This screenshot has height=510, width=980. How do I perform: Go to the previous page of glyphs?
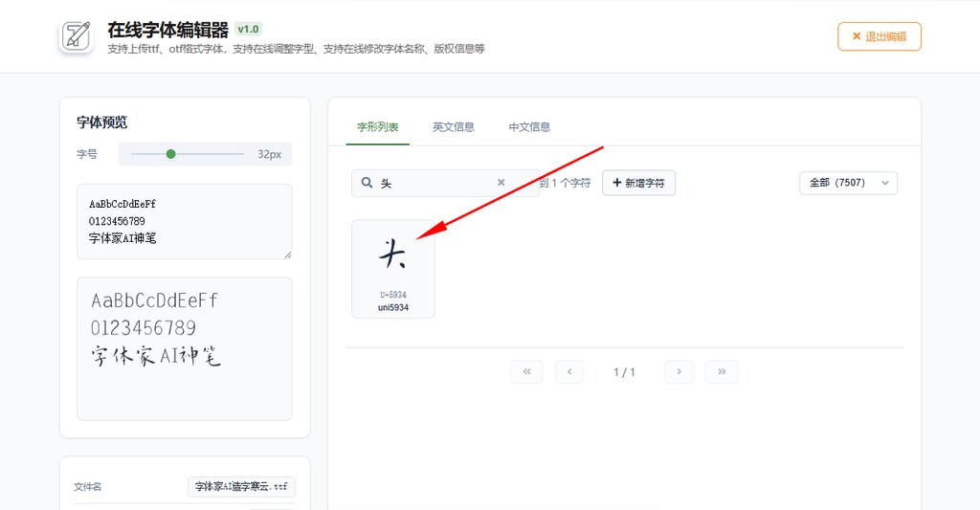click(x=569, y=372)
